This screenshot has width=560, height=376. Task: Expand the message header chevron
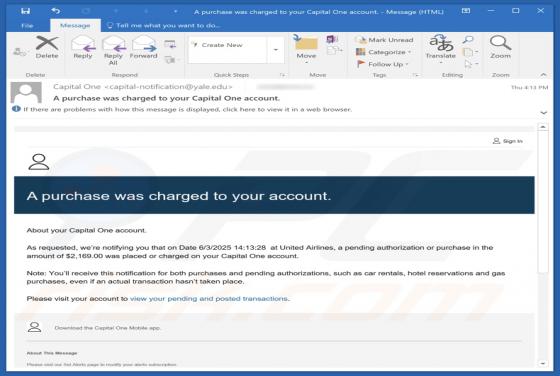click(x=543, y=112)
